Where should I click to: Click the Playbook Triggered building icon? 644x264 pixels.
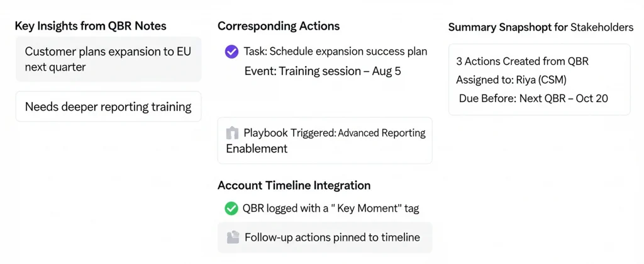tap(232, 133)
